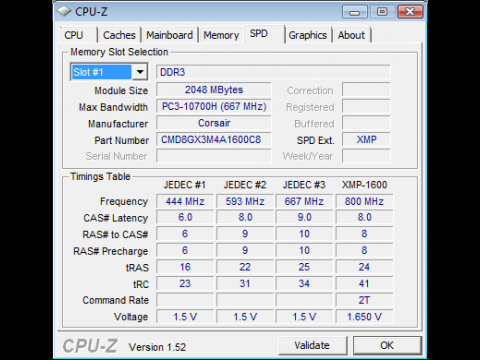480x360 pixels.
Task: Click the OK button
Action: 387,345
